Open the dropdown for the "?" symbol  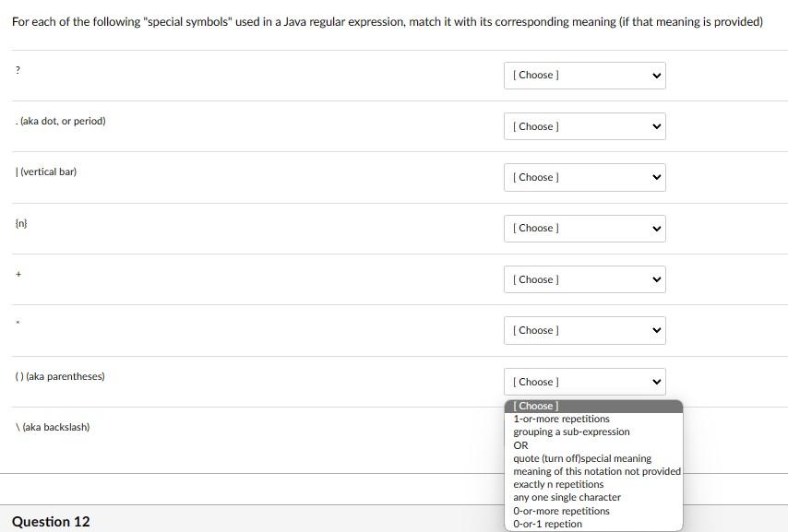[x=584, y=75]
